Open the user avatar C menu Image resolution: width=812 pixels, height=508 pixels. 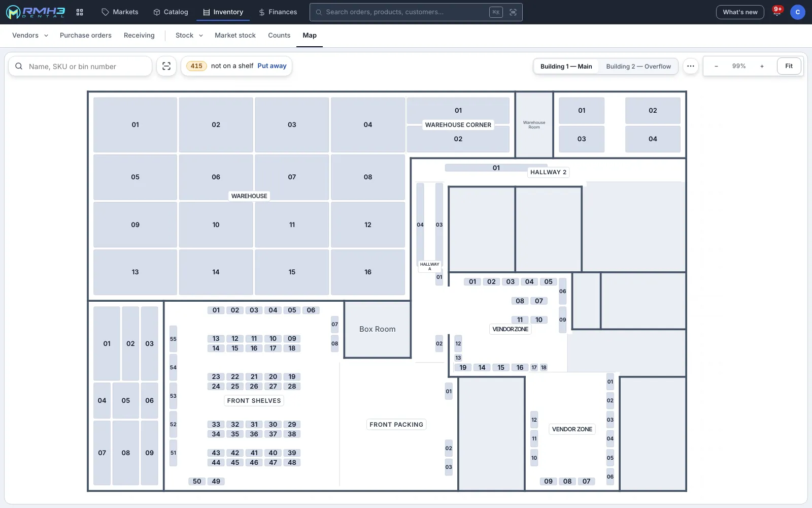798,12
